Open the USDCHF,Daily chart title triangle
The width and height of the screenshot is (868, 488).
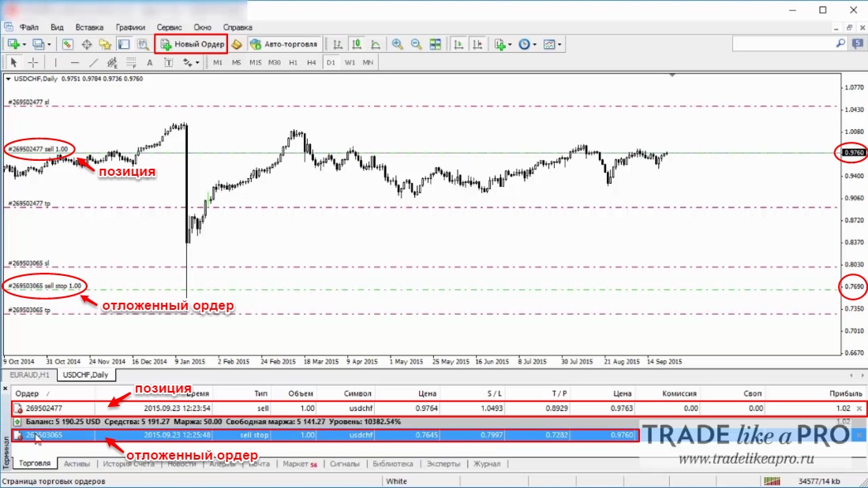9,79
